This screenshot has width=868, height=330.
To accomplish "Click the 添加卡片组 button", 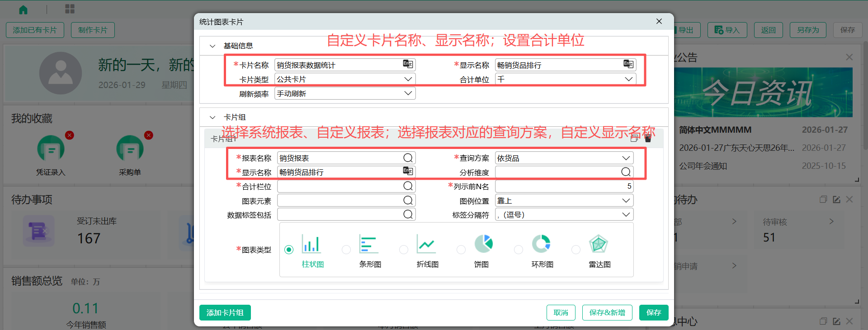I will pos(225,312).
